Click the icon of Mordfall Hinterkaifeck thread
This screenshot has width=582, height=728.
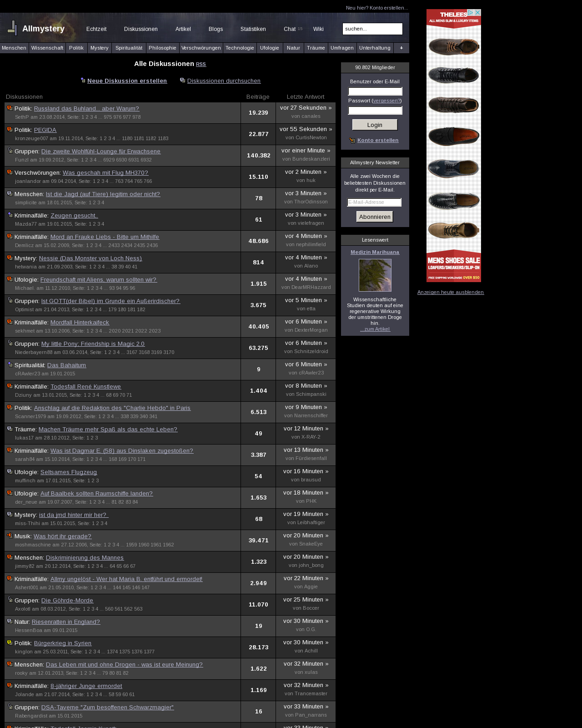click(10, 322)
